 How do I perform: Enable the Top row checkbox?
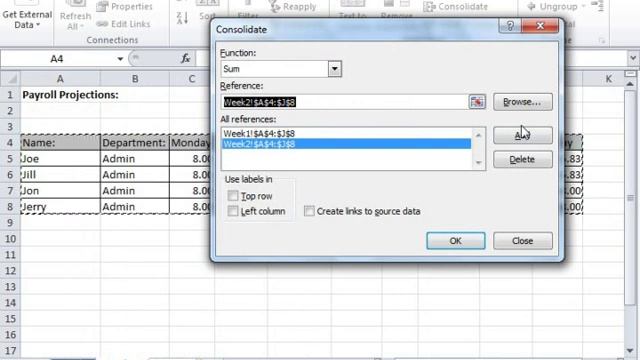point(233,196)
